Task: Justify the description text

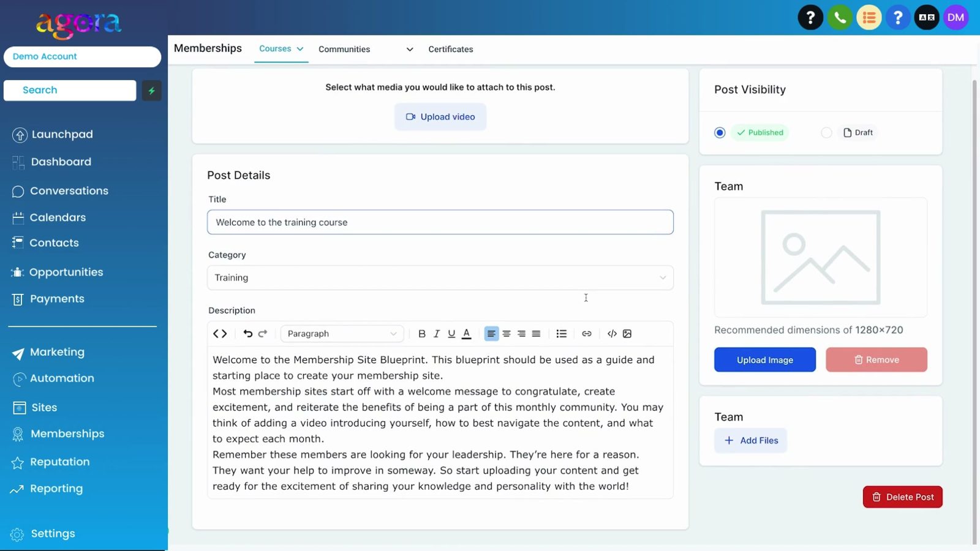Action: click(536, 334)
